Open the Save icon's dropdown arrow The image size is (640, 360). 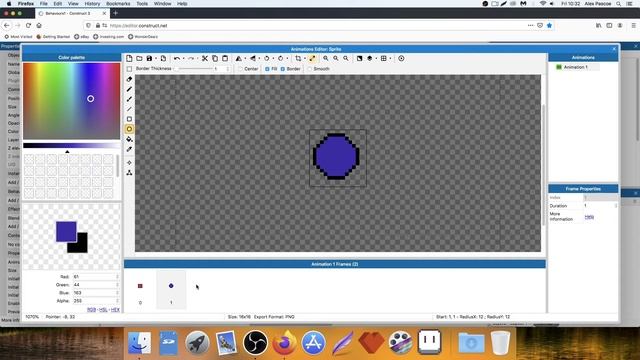click(156, 59)
